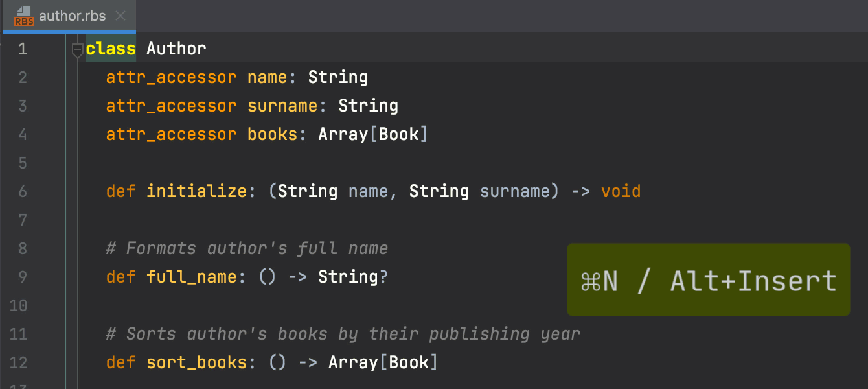Click the full_name method name
Image resolution: width=868 pixels, height=389 pixels.
[191, 277]
